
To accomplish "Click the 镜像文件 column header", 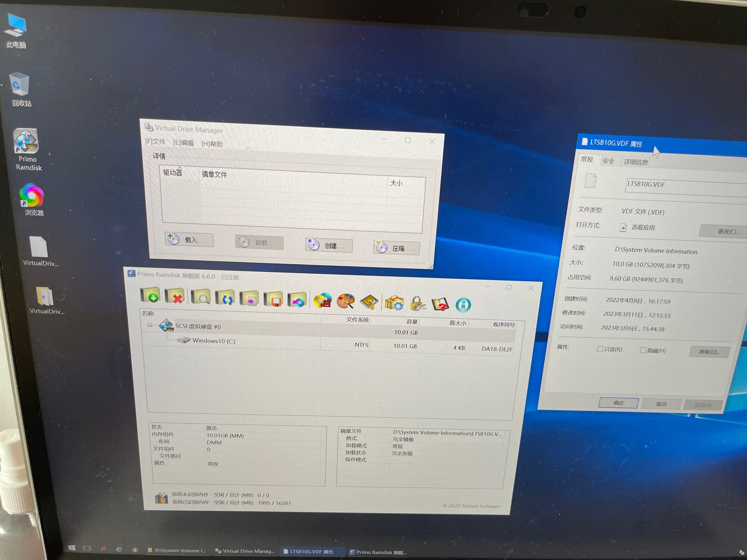I will point(214,174).
